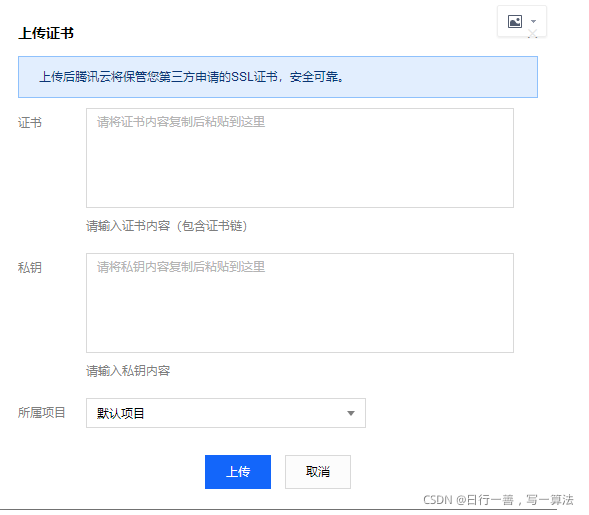Click the blue 上传 button
The width and height of the screenshot is (589, 515).
pyautogui.click(x=238, y=472)
